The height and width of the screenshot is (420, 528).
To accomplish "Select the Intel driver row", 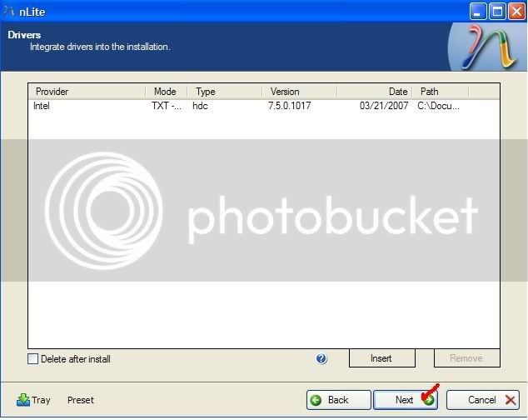I will click(264, 106).
